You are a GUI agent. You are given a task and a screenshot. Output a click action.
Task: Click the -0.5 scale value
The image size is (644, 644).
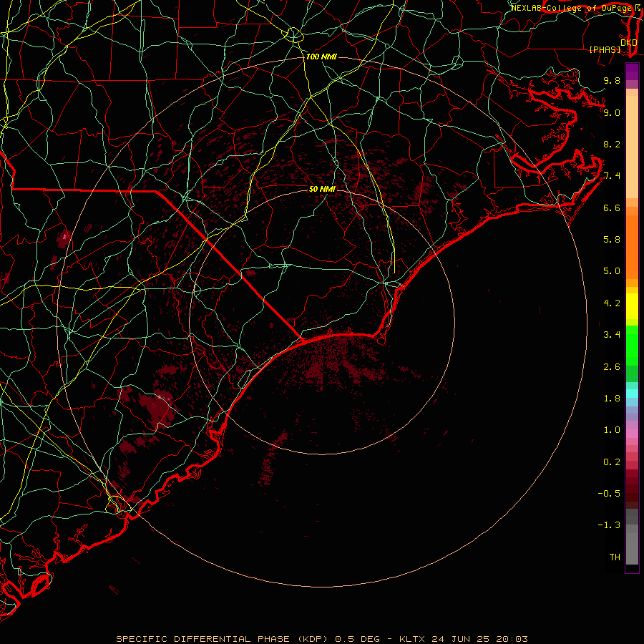coord(610,493)
